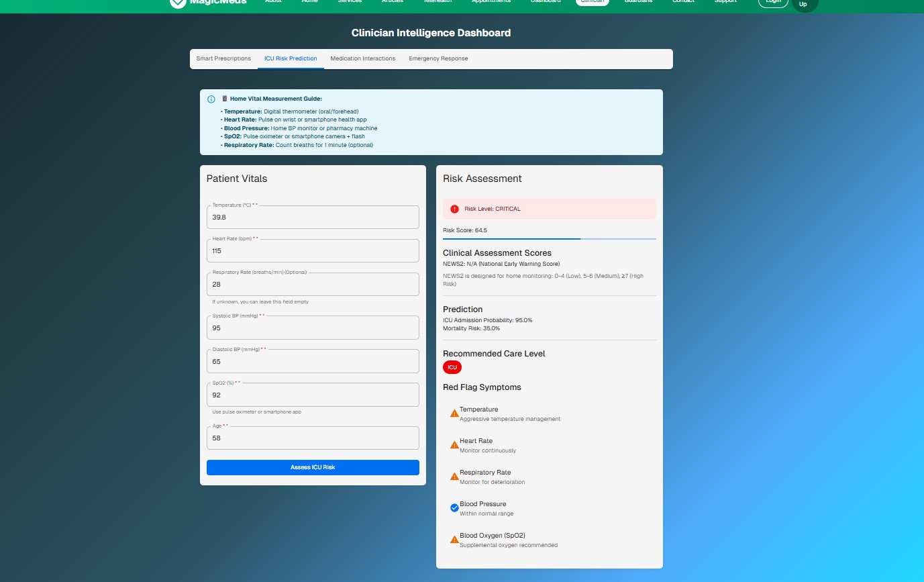Screen dimensions: 924x582
Task: Click the Diastolic BP field showing 65
Action: pyautogui.click(x=313, y=361)
